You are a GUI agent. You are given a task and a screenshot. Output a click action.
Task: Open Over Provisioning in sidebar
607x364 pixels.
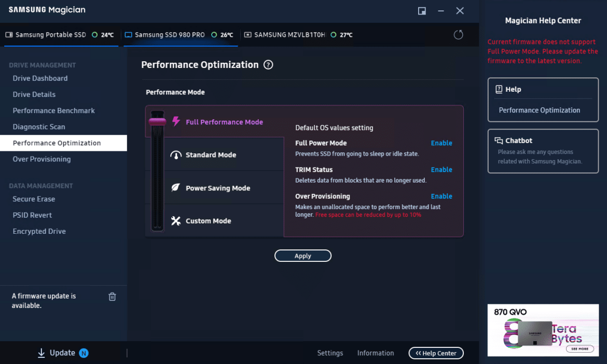42,159
